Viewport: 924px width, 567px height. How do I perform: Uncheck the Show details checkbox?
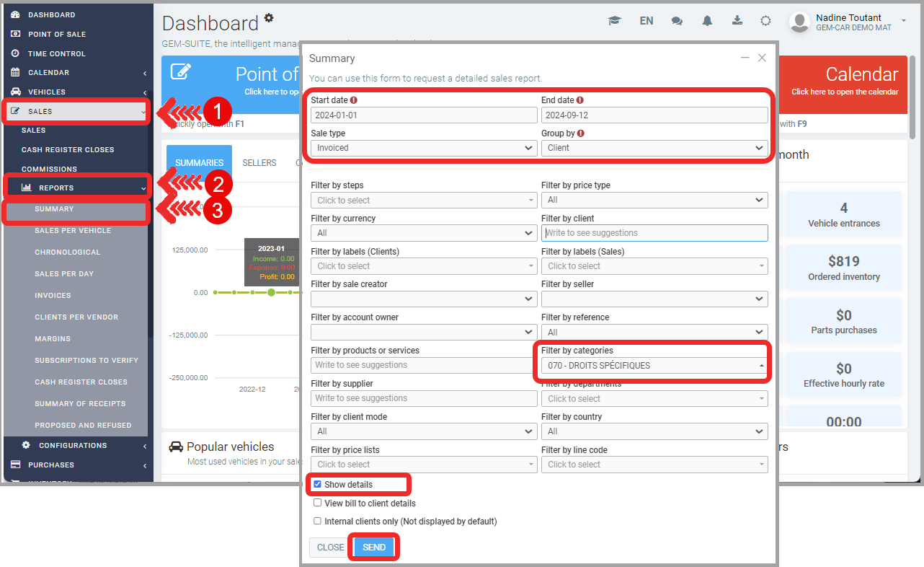[x=317, y=485]
